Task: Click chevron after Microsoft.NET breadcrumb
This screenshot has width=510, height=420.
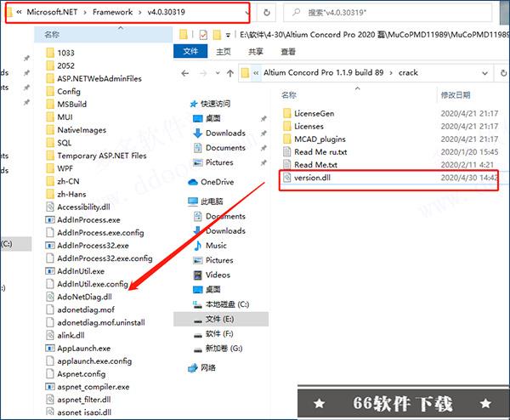Action: (85, 13)
